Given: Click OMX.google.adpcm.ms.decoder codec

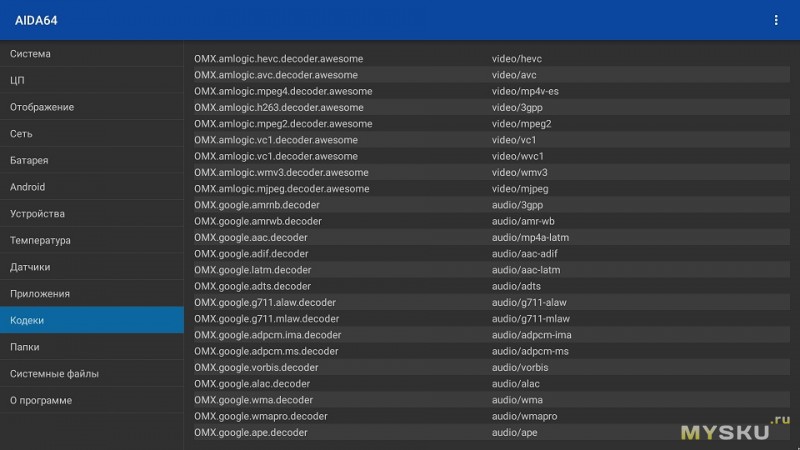Looking at the screenshot, I should pos(491,351).
